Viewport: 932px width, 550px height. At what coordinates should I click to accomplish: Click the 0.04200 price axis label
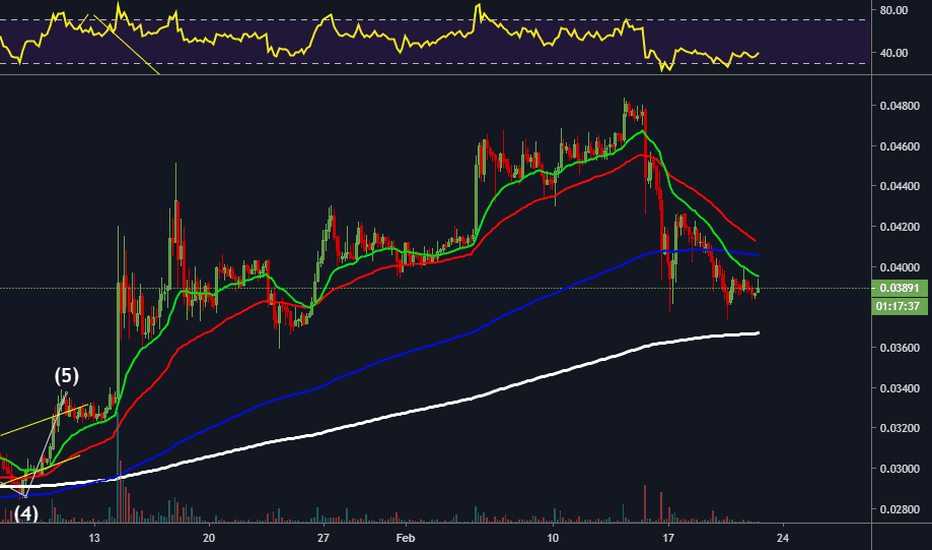pyautogui.click(x=899, y=227)
